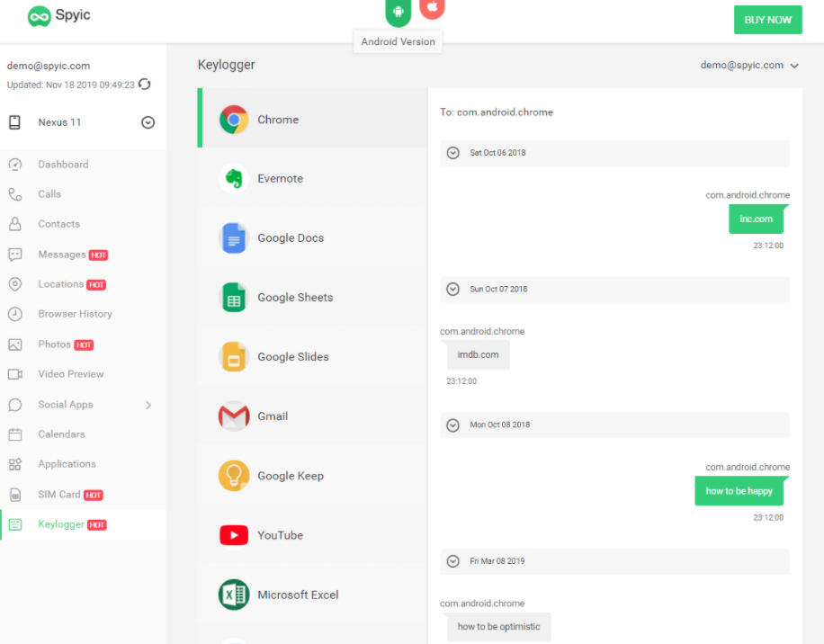Select the Google Docs icon
Viewport: 824px width, 644px height.
(234, 238)
